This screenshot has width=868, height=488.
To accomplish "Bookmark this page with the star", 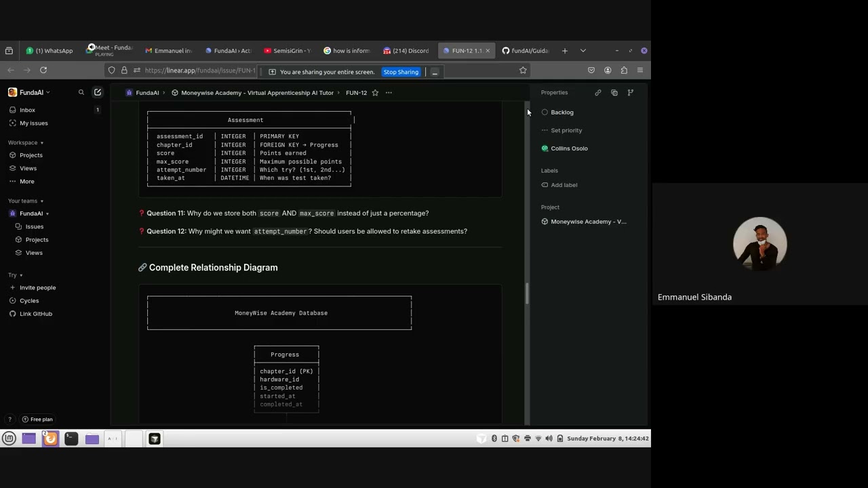I will (x=523, y=70).
